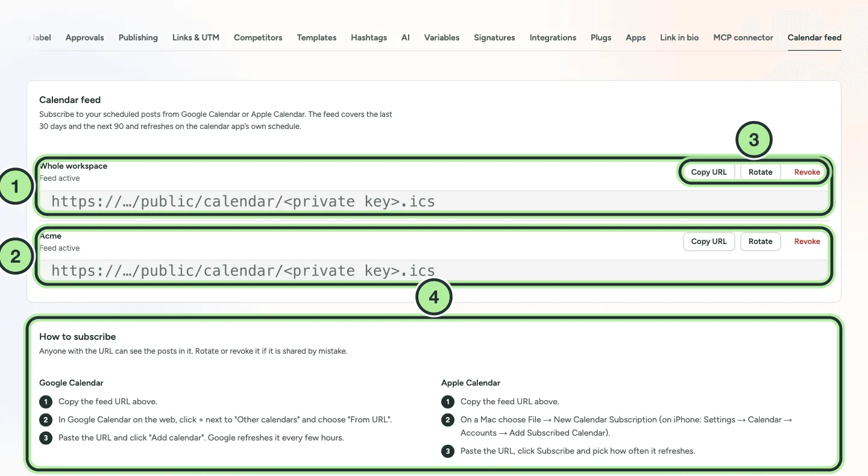Switch to the Hashtags tab
Viewport: 868px width, 476px height.
369,37
